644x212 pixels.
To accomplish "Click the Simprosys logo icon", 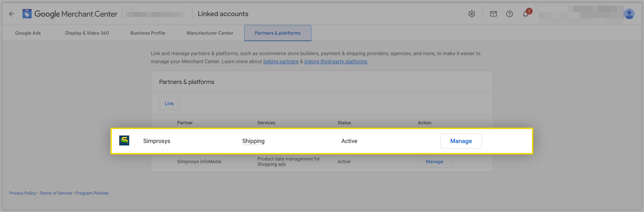I will tap(124, 140).
